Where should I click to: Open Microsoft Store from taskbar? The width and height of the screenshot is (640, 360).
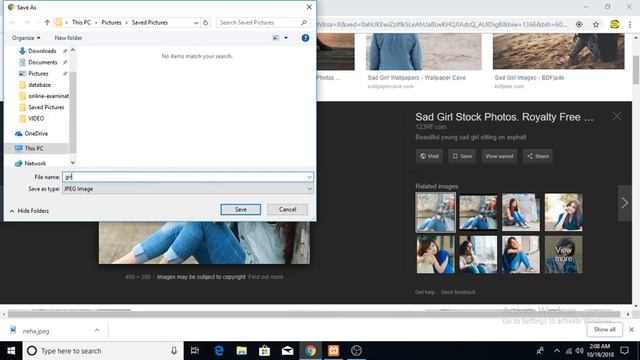(x=264, y=351)
